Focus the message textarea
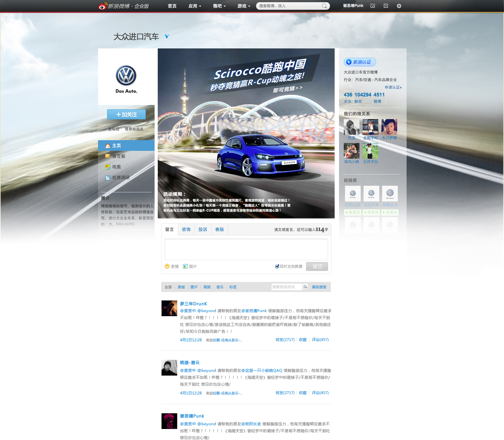This screenshot has width=504, height=440. coord(246,249)
